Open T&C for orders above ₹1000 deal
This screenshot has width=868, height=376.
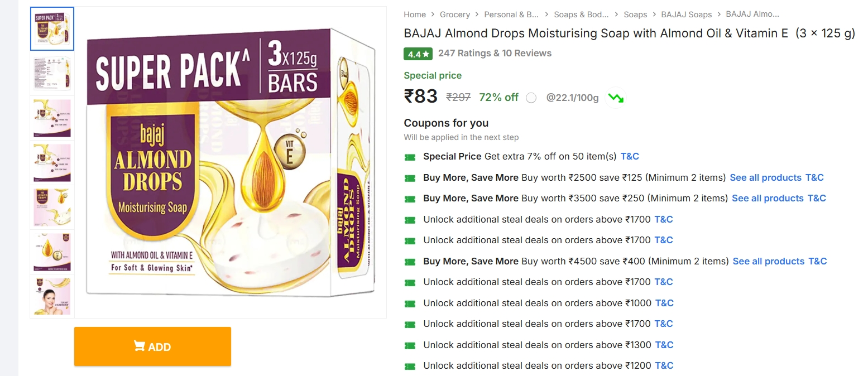664,303
